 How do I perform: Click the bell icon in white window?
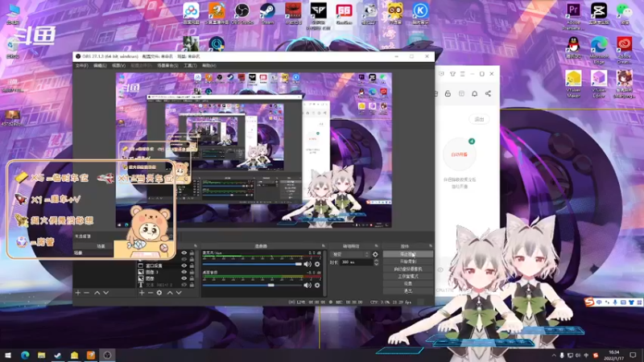coord(474,93)
